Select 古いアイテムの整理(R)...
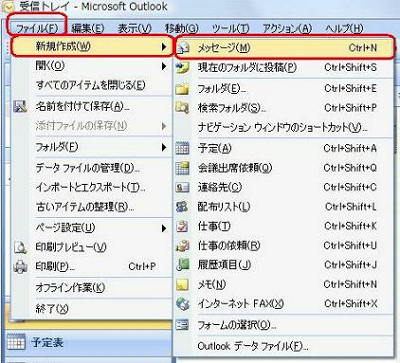Viewport: 400px width, 363px height. pos(85,207)
